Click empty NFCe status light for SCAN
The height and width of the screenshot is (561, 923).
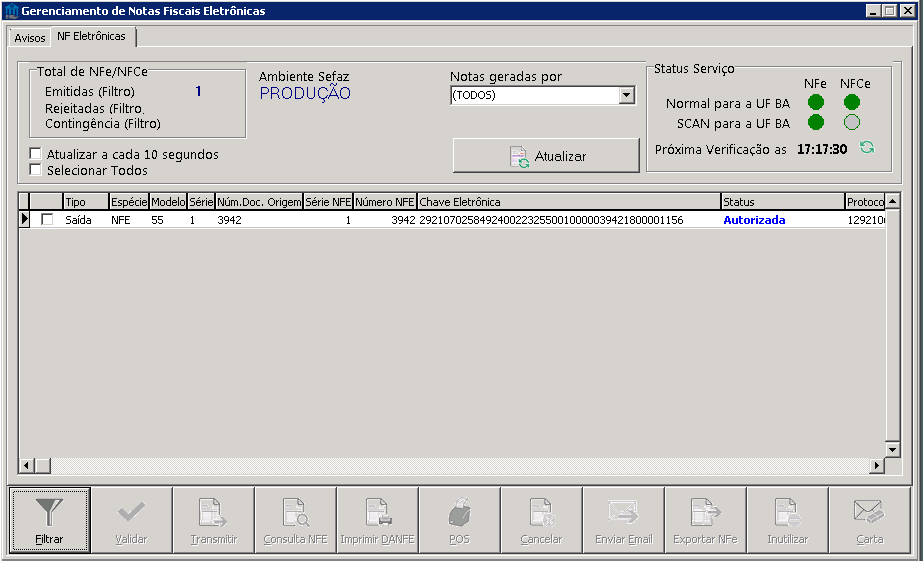pos(852,122)
